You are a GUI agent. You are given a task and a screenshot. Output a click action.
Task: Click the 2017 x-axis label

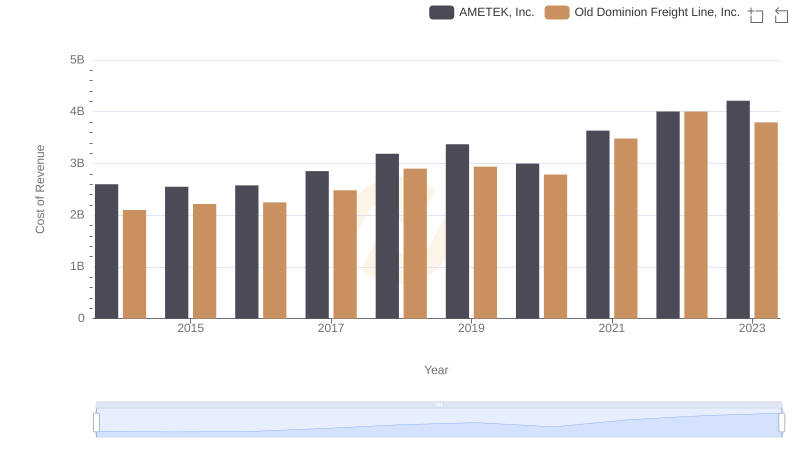click(x=331, y=328)
